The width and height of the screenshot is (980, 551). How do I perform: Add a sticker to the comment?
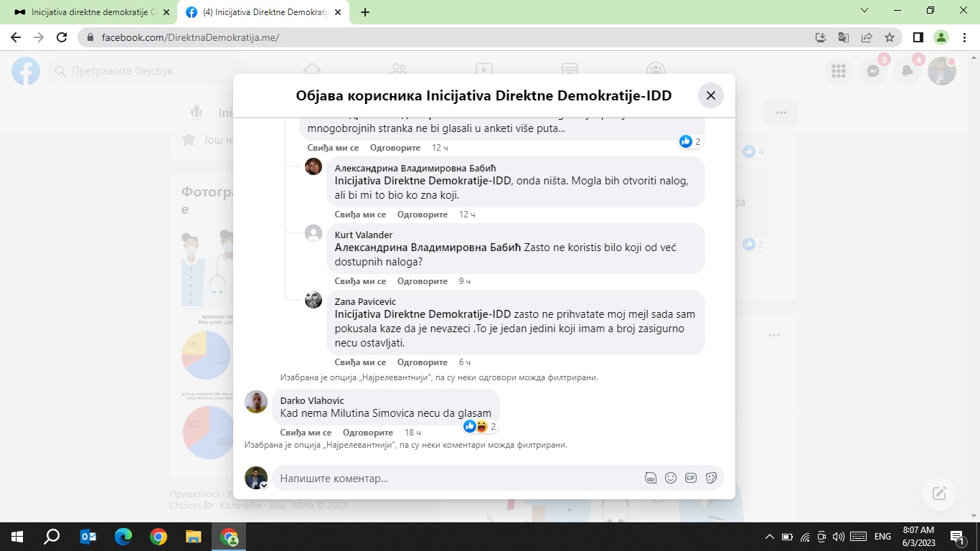712,478
